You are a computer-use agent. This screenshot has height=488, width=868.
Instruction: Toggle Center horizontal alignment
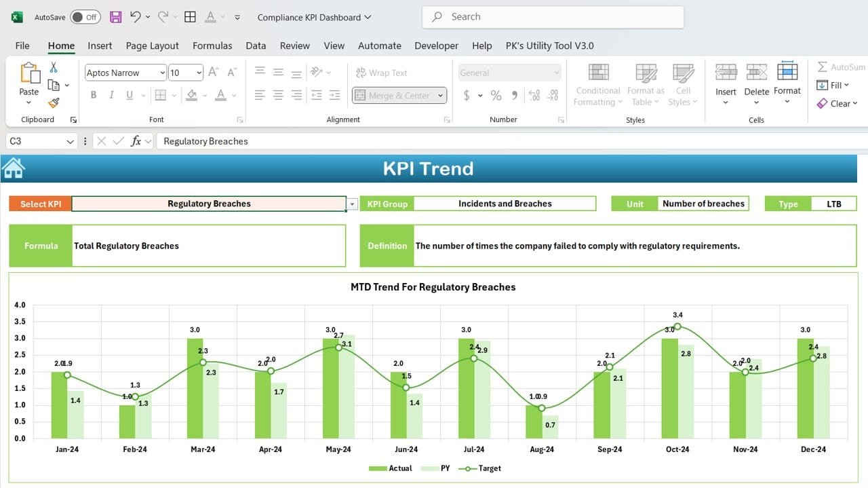pos(278,95)
